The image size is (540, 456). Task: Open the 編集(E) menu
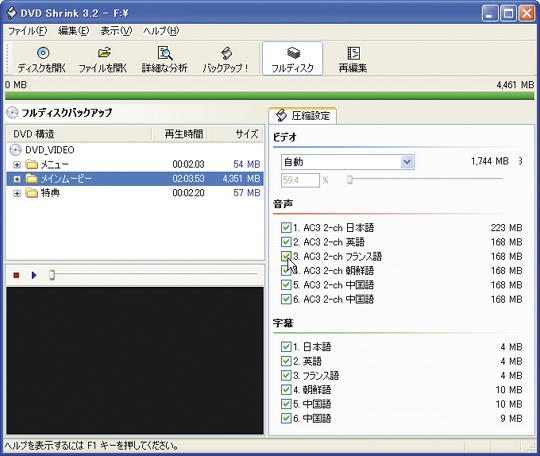click(x=73, y=31)
